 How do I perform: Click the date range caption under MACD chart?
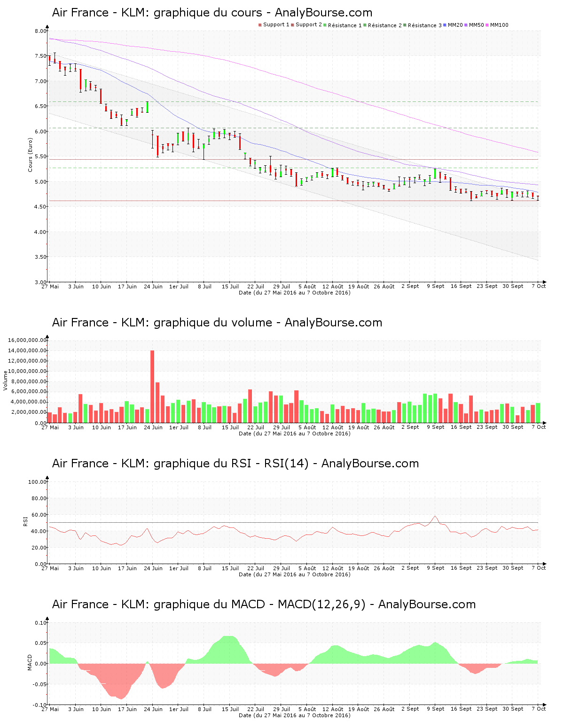(295, 715)
